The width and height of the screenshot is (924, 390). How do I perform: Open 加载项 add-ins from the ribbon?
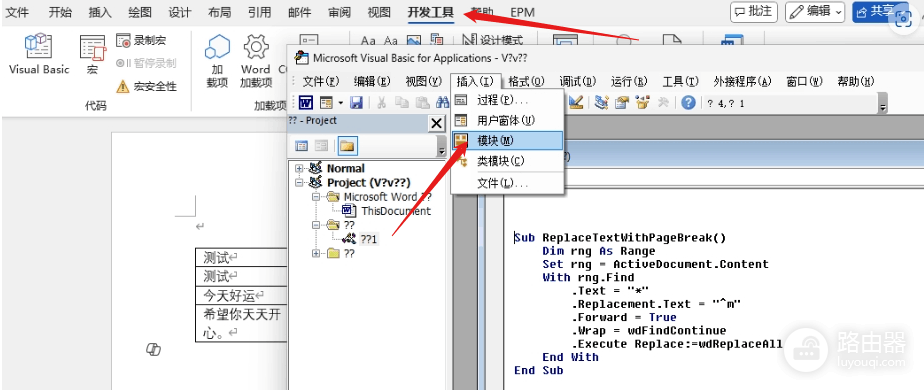coord(217,61)
